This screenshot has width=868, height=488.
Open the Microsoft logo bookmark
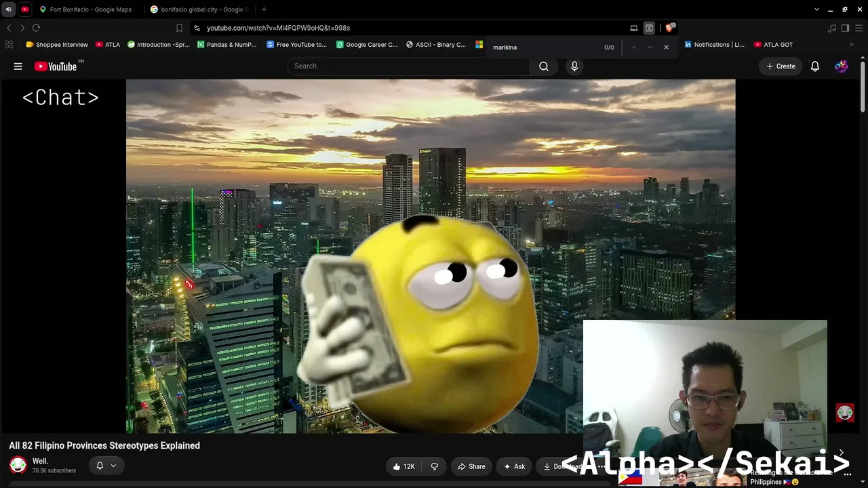point(479,45)
